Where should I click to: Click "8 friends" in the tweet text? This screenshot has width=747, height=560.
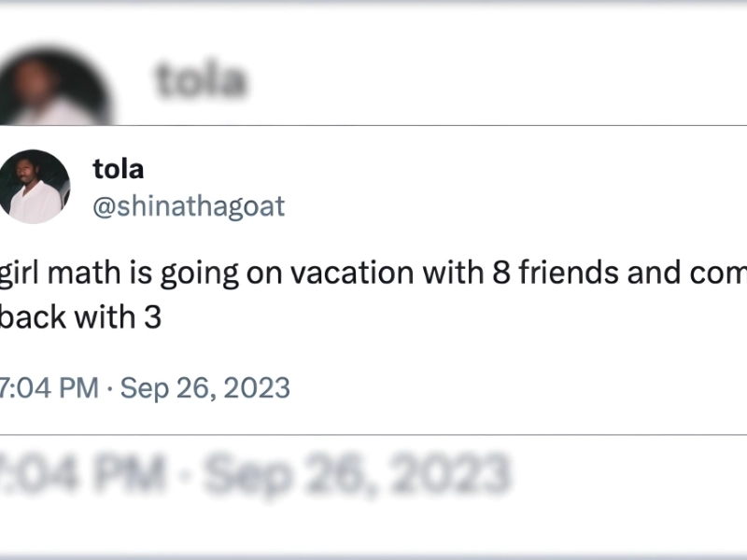555,273
